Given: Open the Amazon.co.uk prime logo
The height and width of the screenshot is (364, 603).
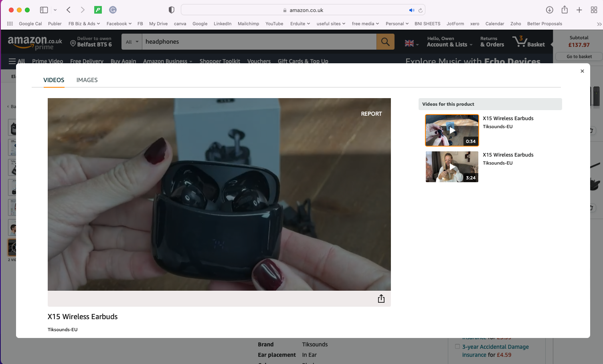Looking at the screenshot, I should (x=35, y=42).
